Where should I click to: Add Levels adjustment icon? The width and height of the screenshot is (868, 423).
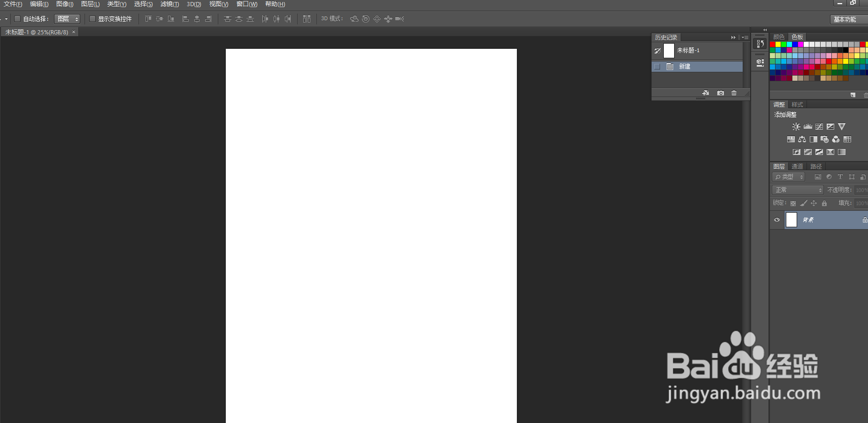click(808, 127)
